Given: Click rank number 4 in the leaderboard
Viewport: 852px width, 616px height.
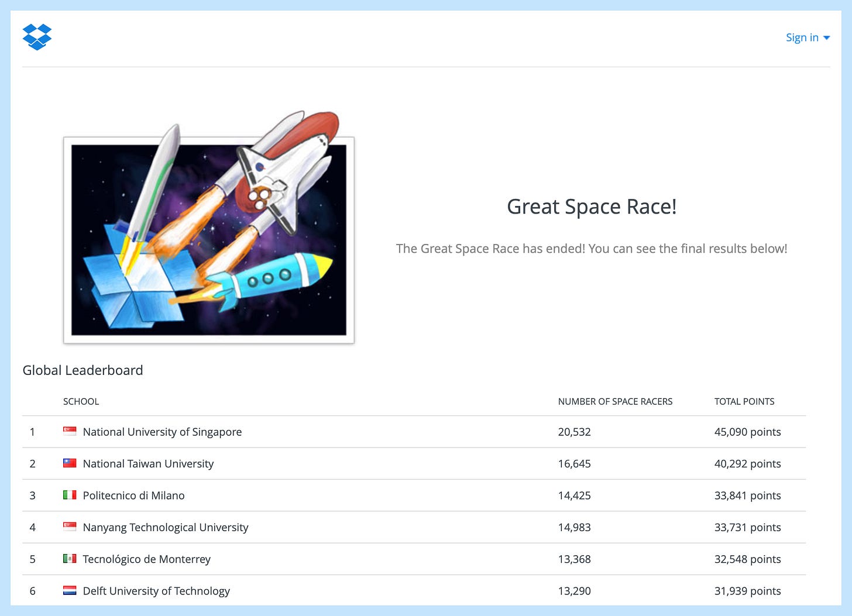Looking at the screenshot, I should (32, 527).
